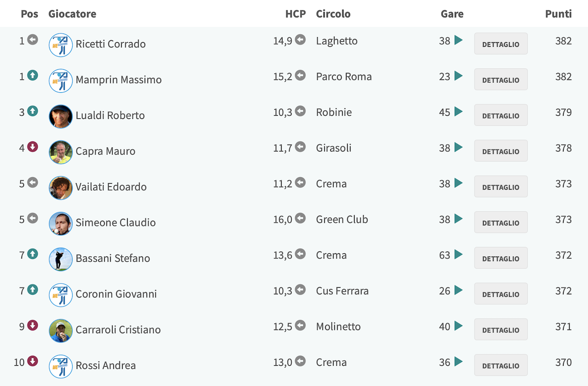588x386 pixels.
Task: Expand the 45 races triangle for Lualdi Roberto
Action: (458, 112)
